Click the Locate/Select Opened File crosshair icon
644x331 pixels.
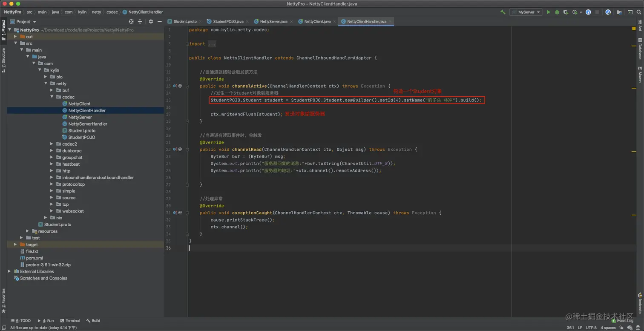(131, 21)
